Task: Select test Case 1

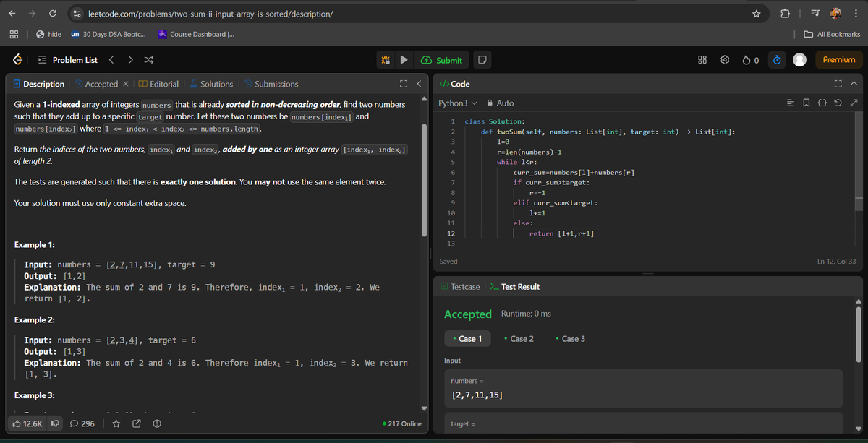Action: 467,339
